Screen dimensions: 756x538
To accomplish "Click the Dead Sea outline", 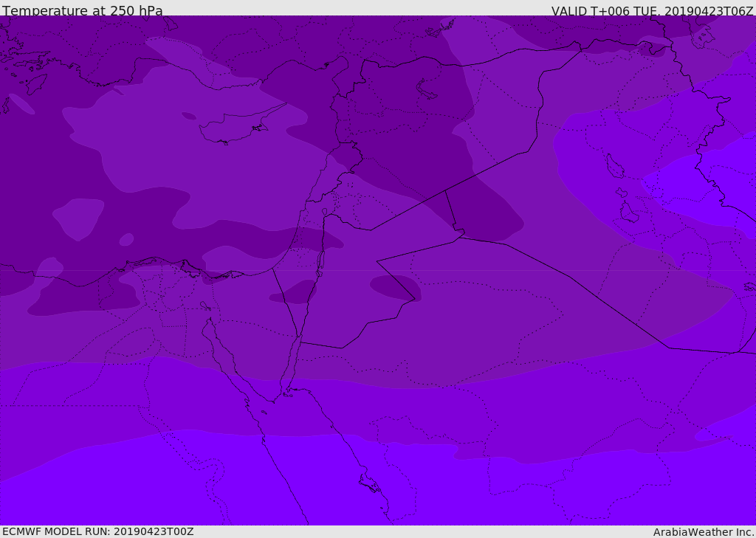I will tap(321, 261).
